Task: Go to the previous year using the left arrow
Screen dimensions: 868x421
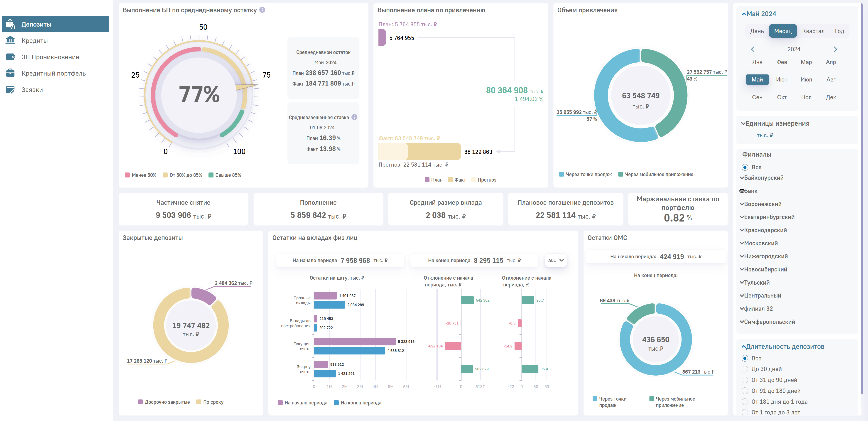Action: (x=753, y=49)
